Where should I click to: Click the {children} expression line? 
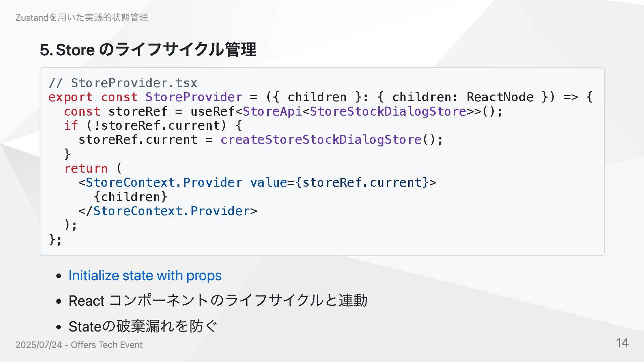[x=130, y=197]
